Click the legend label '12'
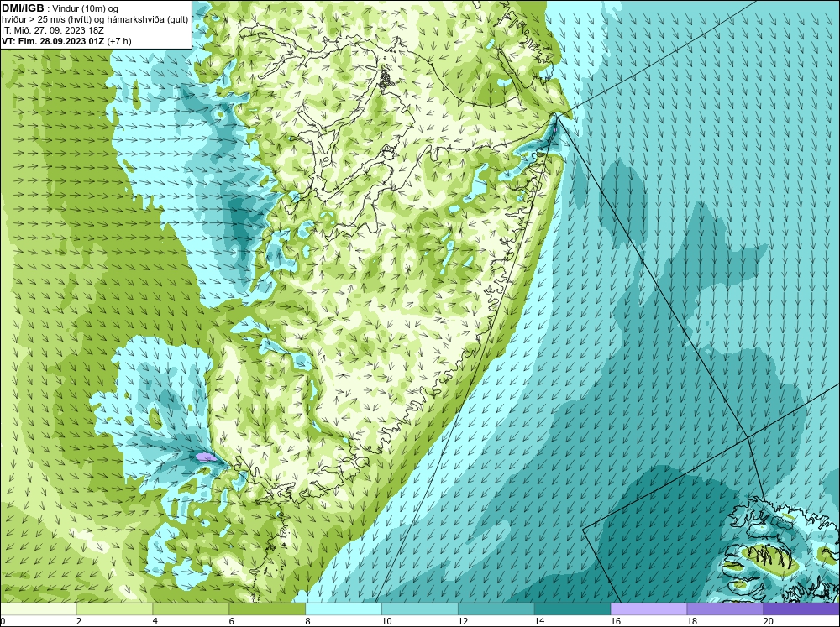840x627 pixels. 462,621
